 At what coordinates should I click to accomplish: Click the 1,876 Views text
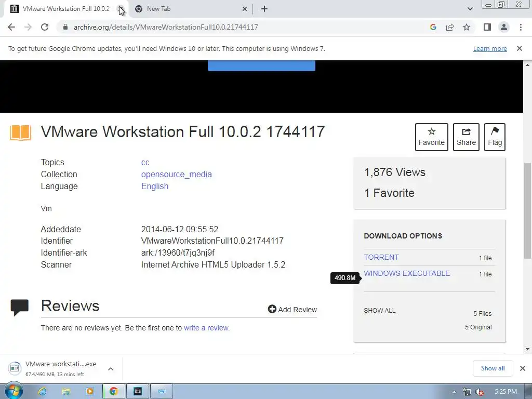point(395,172)
